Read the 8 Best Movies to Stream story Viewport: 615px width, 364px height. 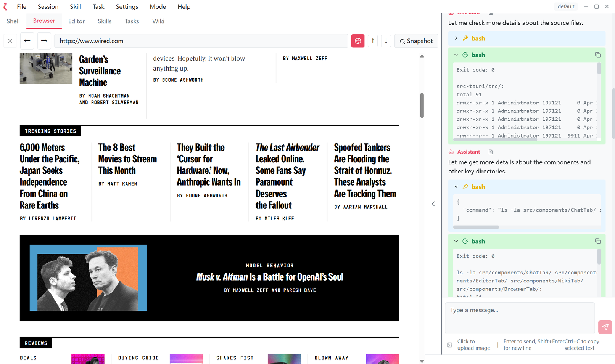[x=128, y=159]
